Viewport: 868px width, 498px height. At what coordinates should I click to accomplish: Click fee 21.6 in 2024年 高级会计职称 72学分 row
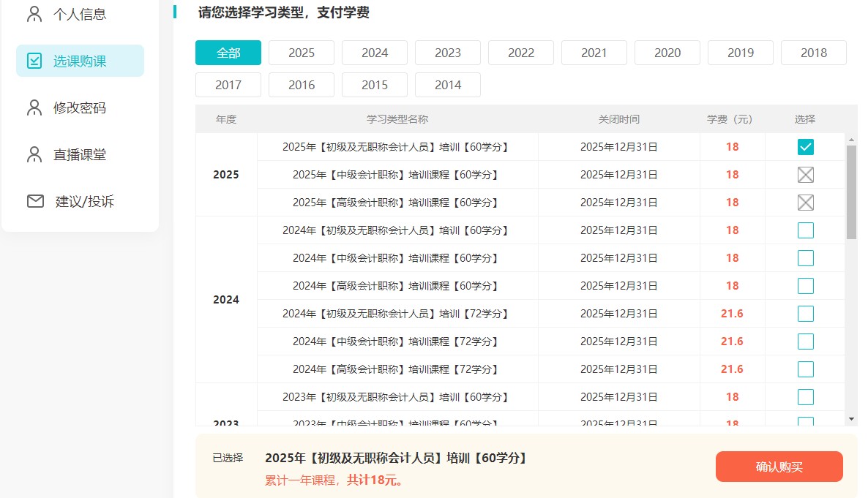pos(732,369)
